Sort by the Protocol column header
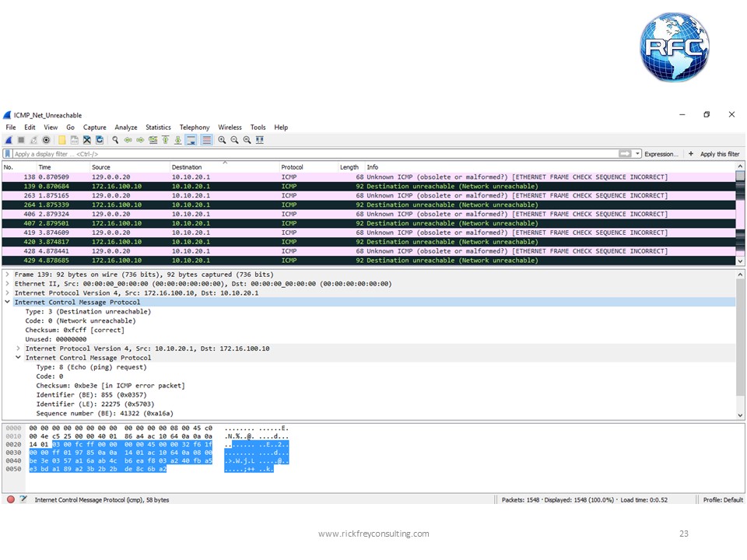 [x=309, y=167]
